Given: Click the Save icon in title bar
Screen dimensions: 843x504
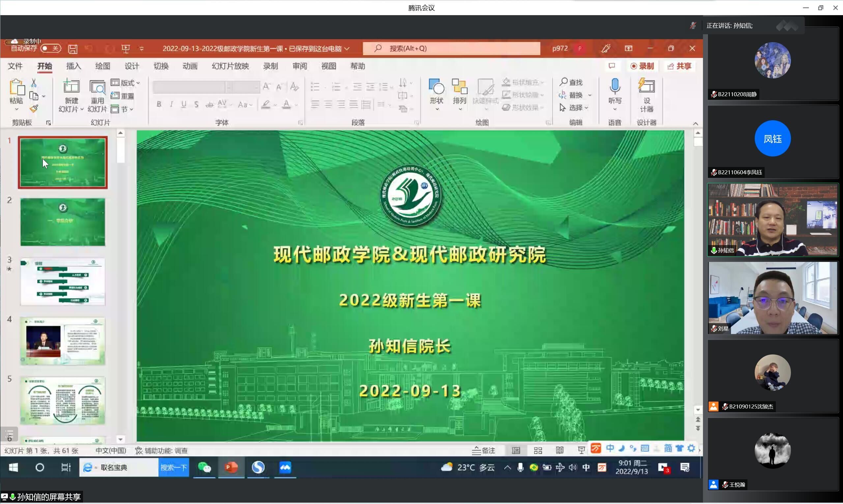Looking at the screenshot, I should 72,49.
